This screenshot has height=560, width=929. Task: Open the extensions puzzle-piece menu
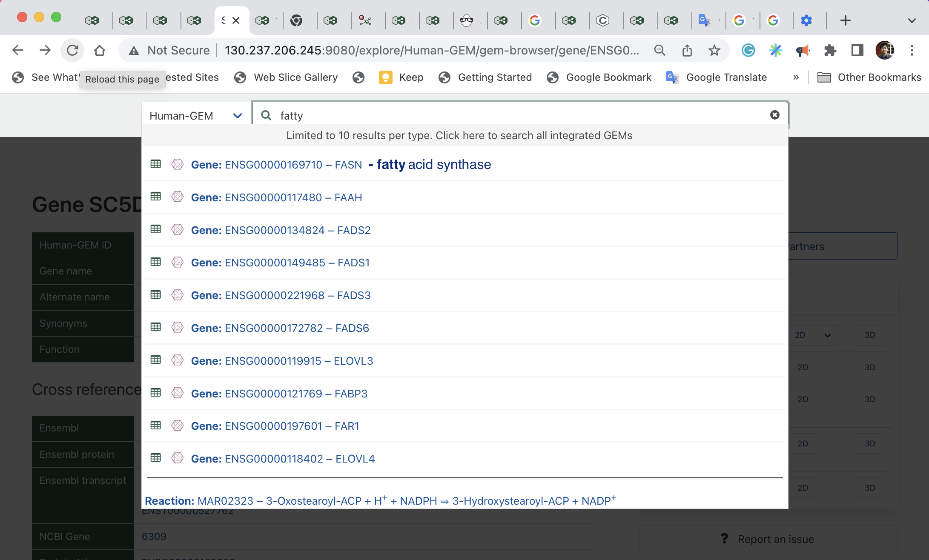(830, 51)
